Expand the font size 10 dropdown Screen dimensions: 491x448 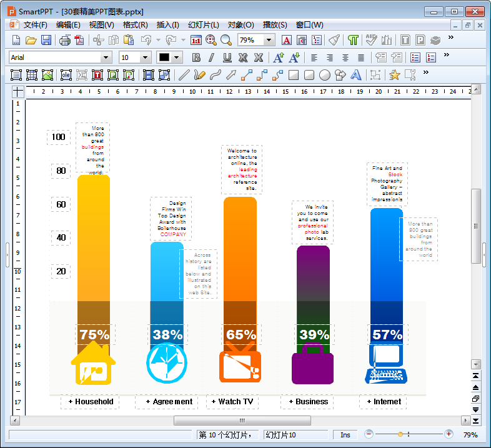(145, 57)
